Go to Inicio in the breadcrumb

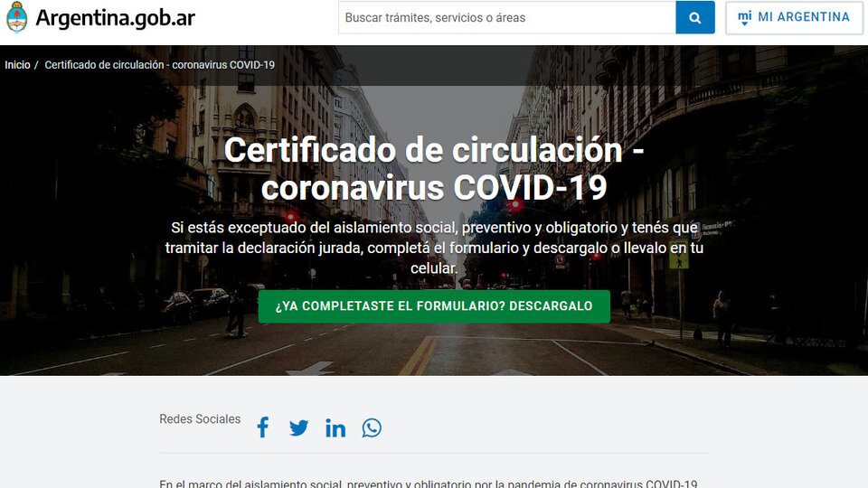tap(17, 65)
